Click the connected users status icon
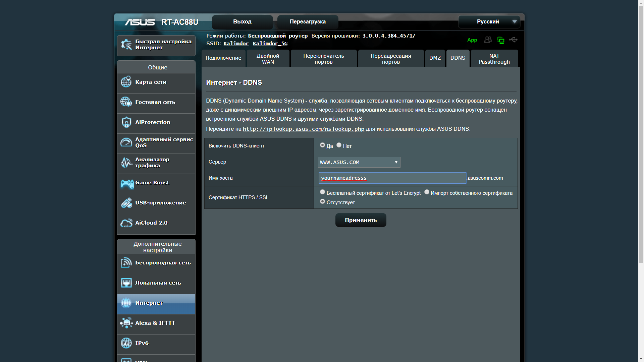 click(x=488, y=40)
